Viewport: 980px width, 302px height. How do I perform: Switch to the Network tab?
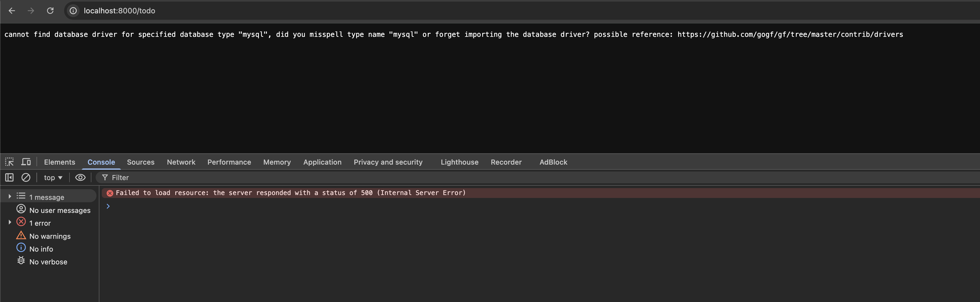click(181, 162)
